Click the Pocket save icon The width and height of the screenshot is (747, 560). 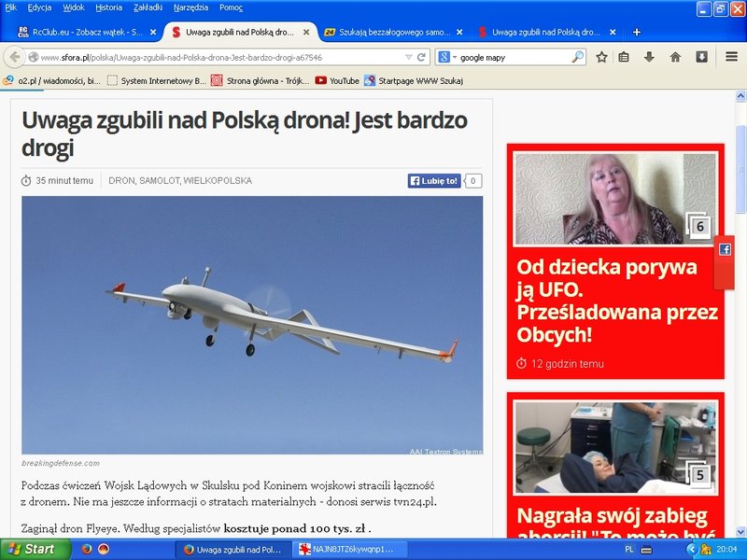click(x=701, y=57)
